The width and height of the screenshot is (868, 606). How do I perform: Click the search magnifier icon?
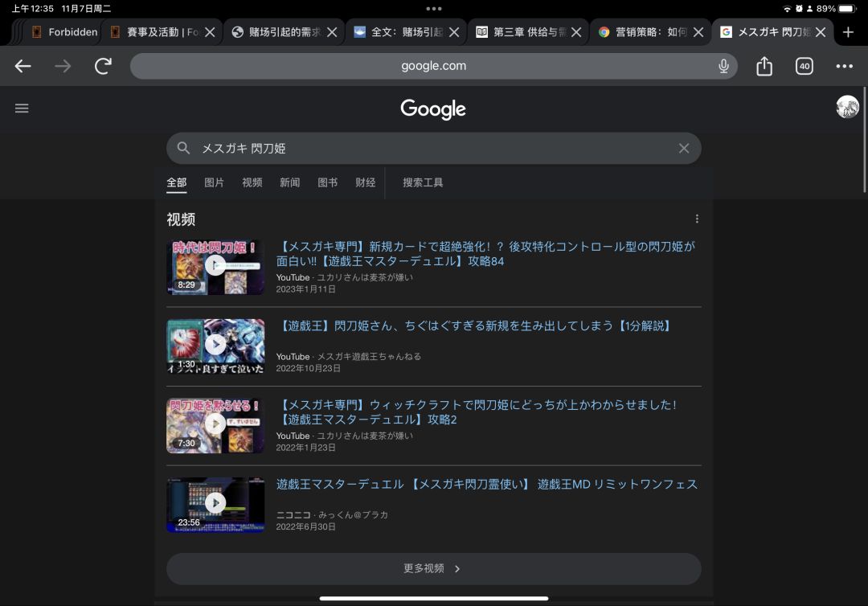[x=183, y=149]
